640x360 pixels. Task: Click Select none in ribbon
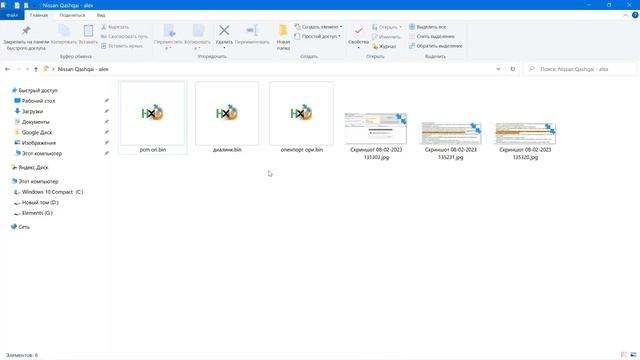tap(431, 36)
